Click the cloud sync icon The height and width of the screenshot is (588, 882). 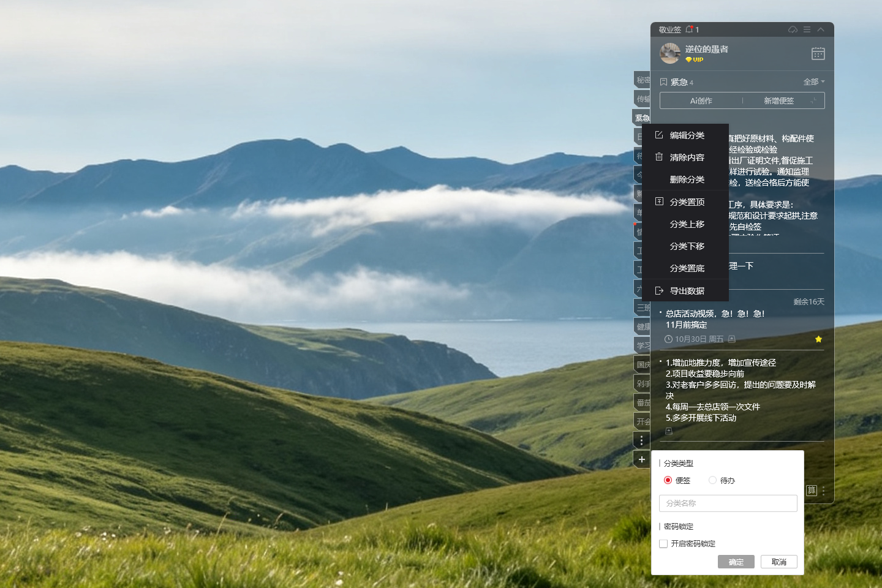coord(793,29)
